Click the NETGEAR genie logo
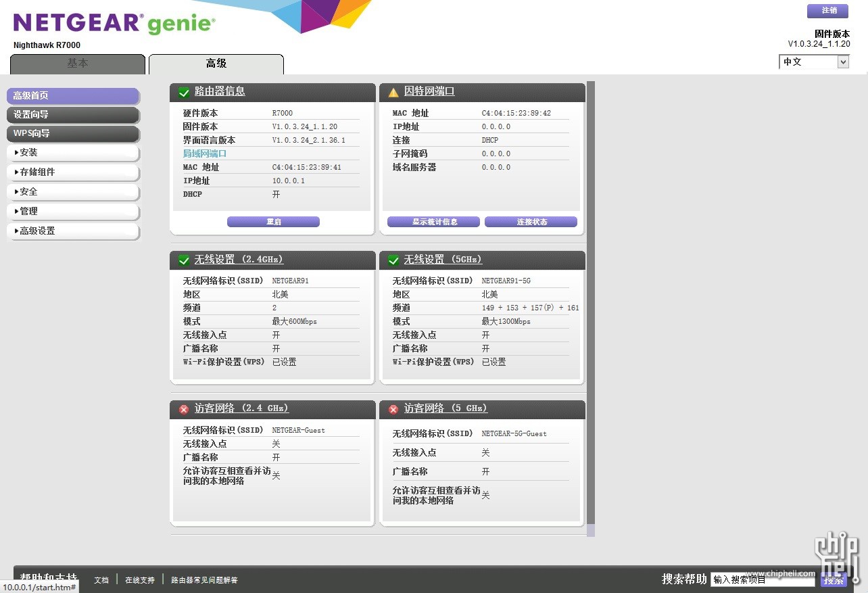This screenshot has height=593, width=868. (114, 23)
